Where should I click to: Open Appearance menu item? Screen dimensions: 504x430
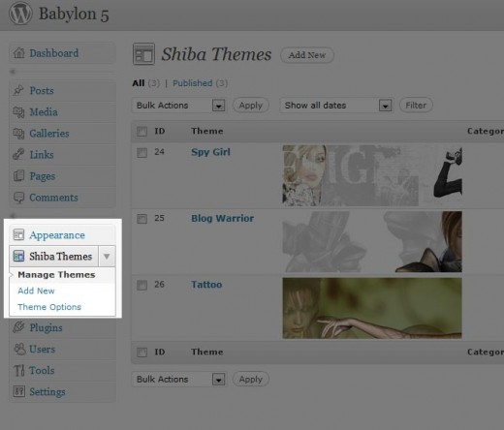point(57,235)
